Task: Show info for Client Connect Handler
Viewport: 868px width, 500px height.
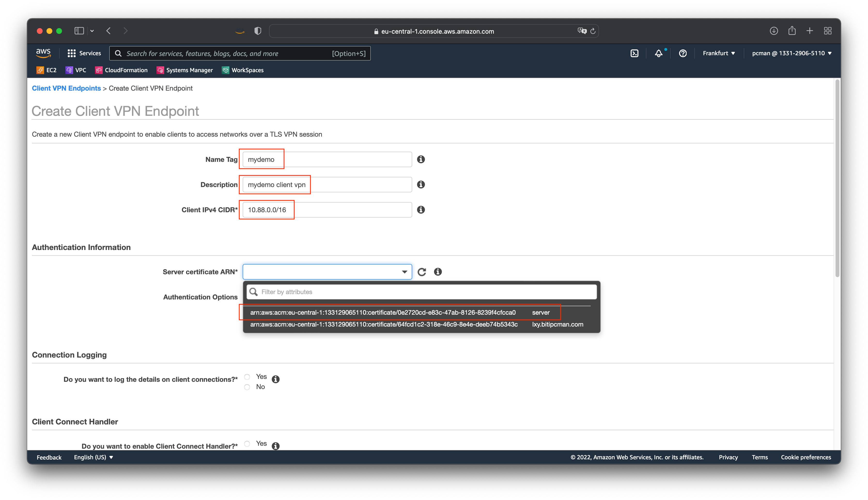Action: (275, 446)
